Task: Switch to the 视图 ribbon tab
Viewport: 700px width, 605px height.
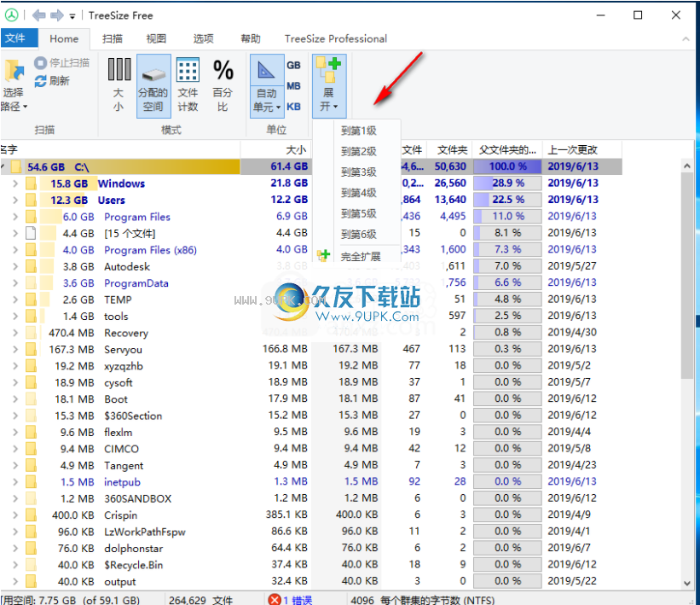Action: coord(156,39)
